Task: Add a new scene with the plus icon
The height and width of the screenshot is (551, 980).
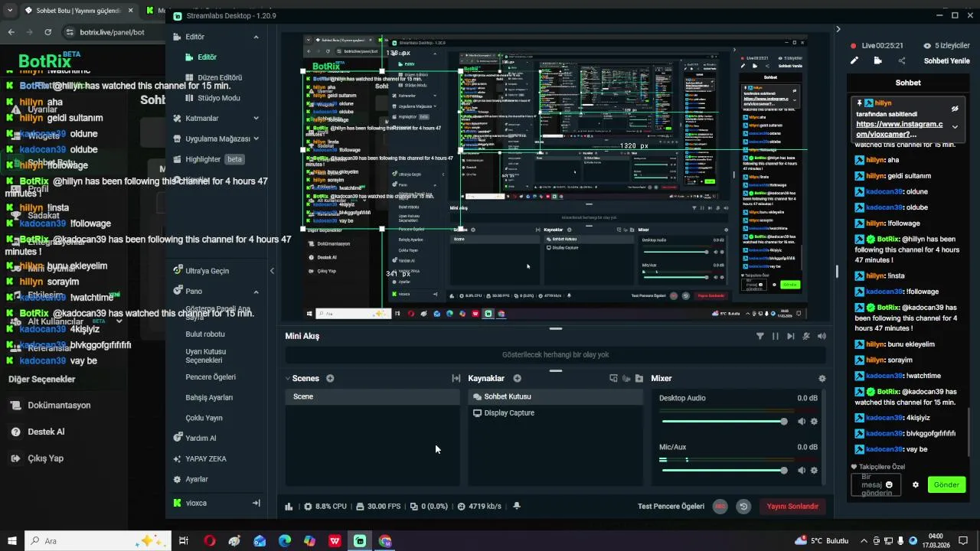Action: tap(330, 378)
